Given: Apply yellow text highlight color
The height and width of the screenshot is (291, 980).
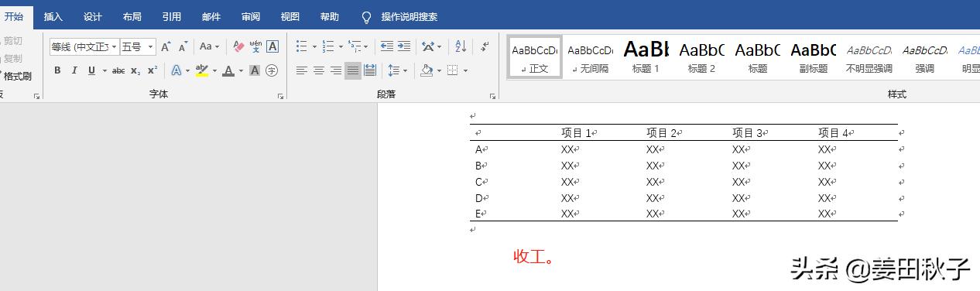Looking at the screenshot, I should (201, 70).
